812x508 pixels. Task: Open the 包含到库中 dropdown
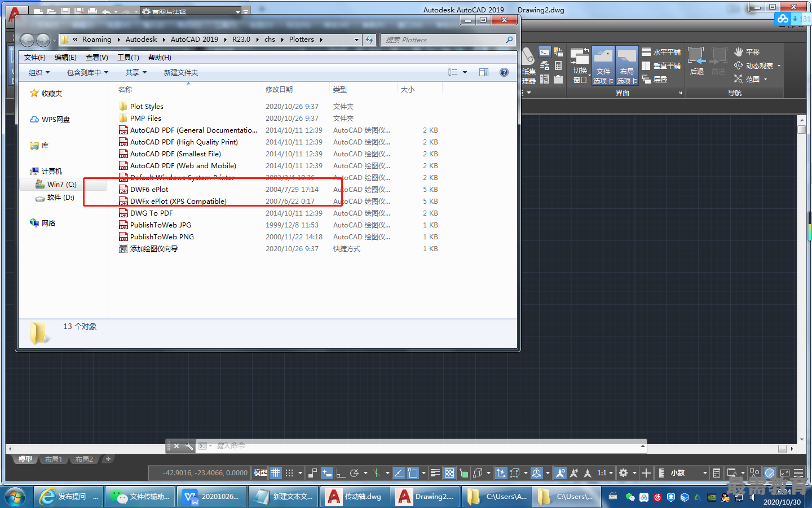coord(87,72)
